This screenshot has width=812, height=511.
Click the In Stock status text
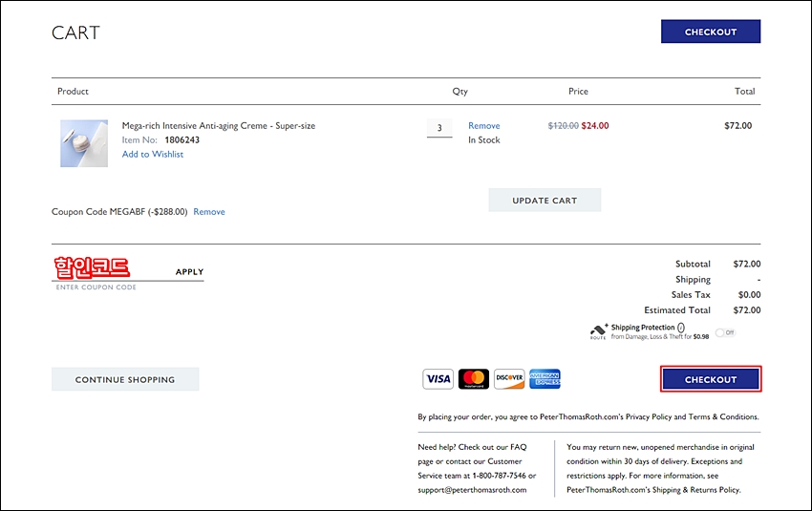[x=484, y=139]
